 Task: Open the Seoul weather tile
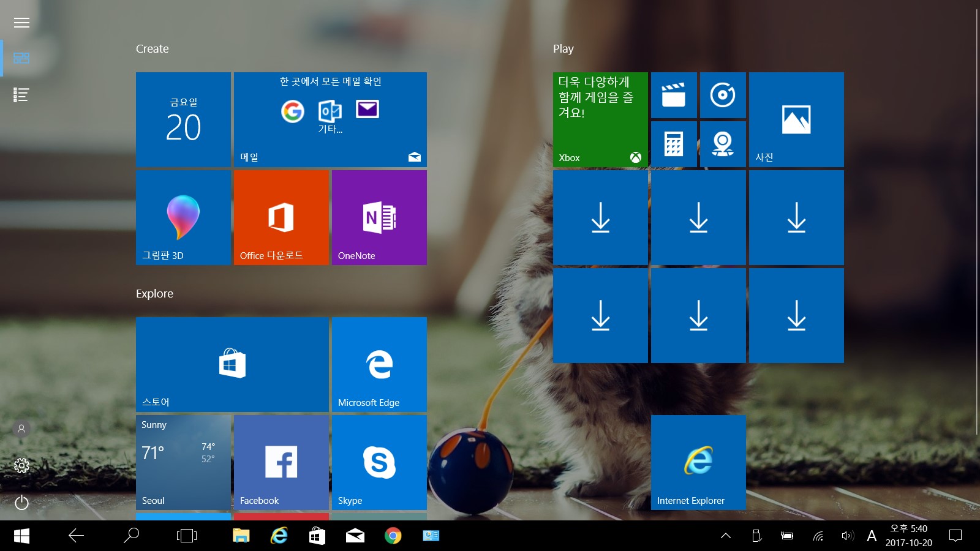pos(183,462)
